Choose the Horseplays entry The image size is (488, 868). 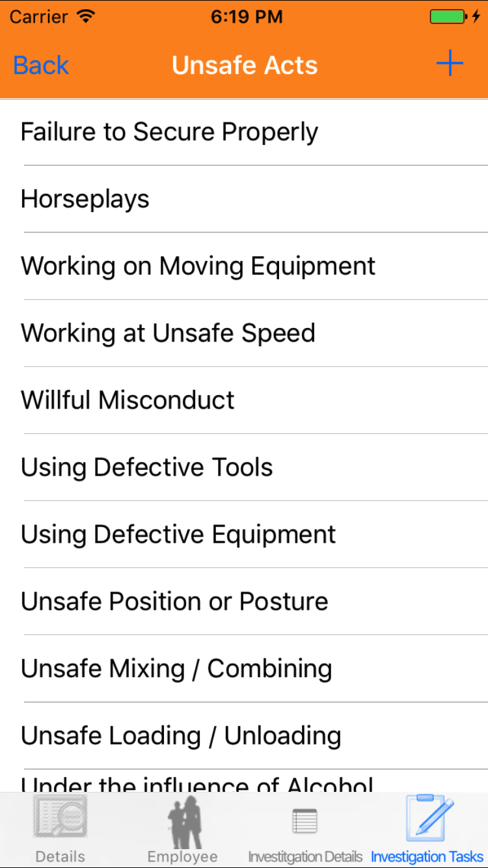85,199
